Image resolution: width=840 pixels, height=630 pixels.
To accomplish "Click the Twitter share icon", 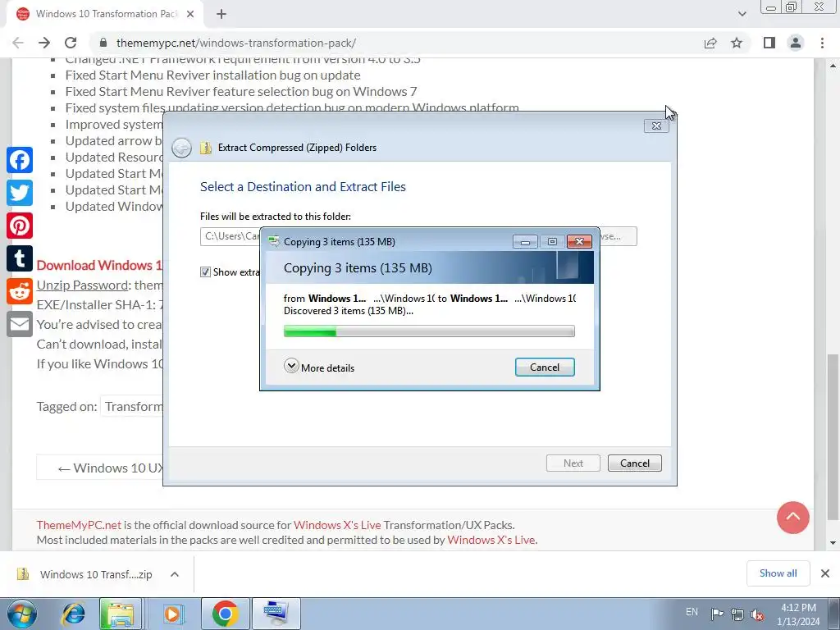I will (x=20, y=193).
